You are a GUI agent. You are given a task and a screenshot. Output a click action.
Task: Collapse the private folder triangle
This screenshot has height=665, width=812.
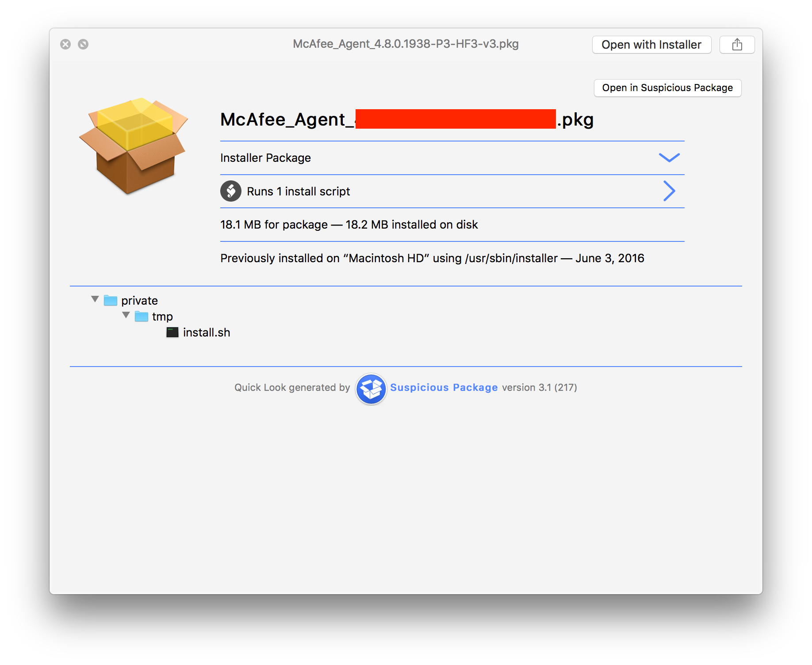[x=95, y=299]
